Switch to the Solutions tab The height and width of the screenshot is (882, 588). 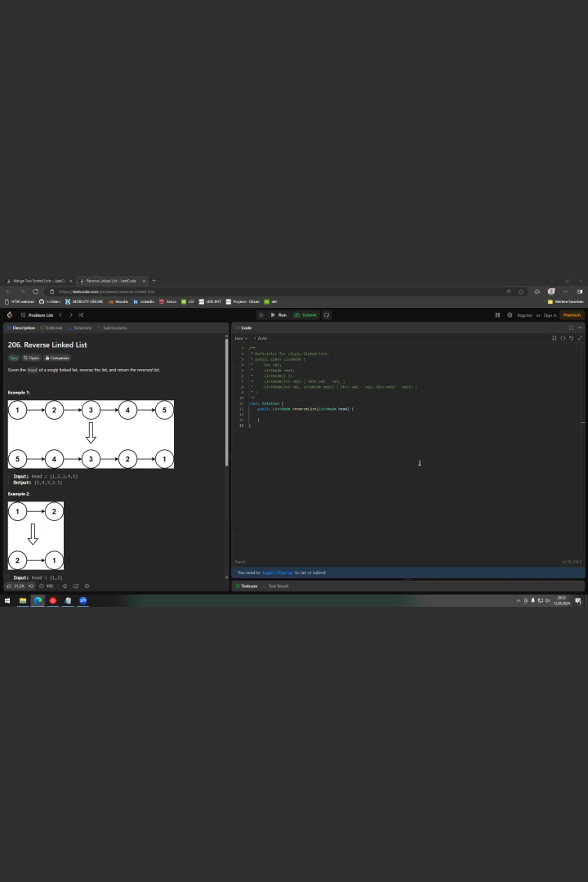pyautogui.click(x=79, y=328)
